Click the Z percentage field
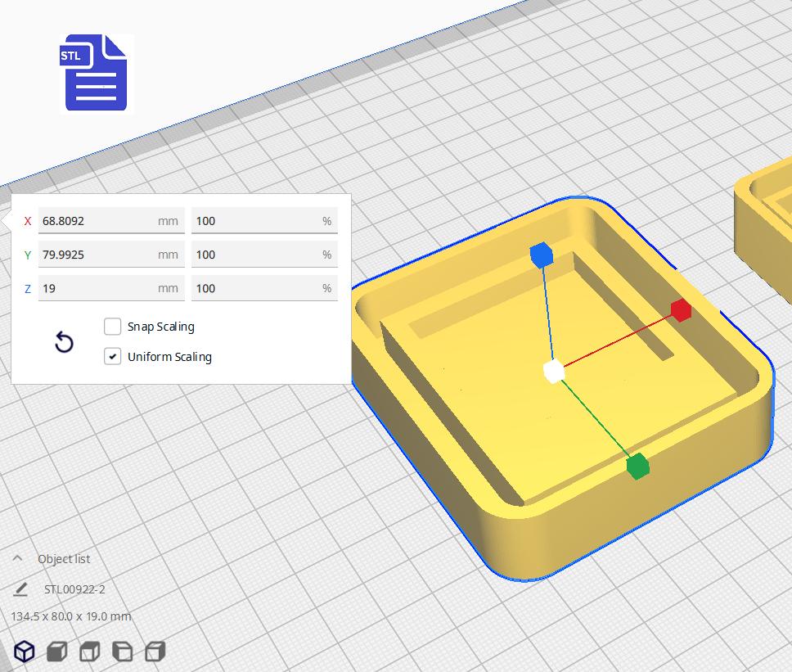Screen dimensions: 792x672 (263, 287)
